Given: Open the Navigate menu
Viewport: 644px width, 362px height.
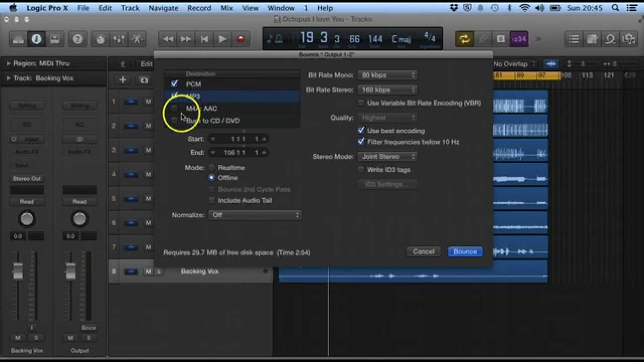Looking at the screenshot, I should pyautogui.click(x=164, y=8).
